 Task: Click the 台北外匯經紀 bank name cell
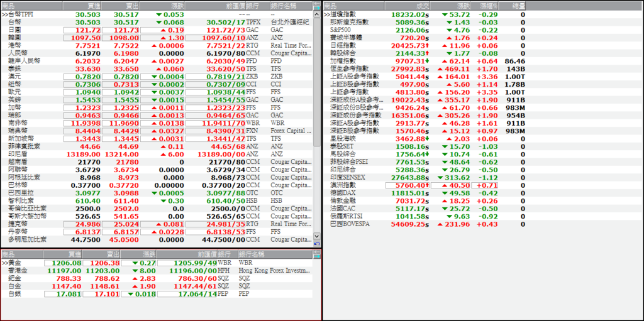pyautogui.click(x=290, y=22)
